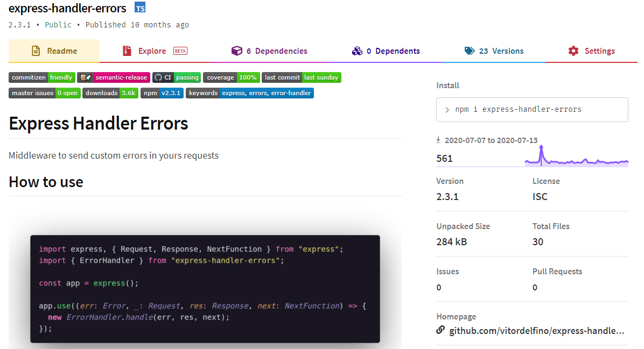Click the Readme document icon
Viewport: 644px width, 349px height.
click(36, 51)
